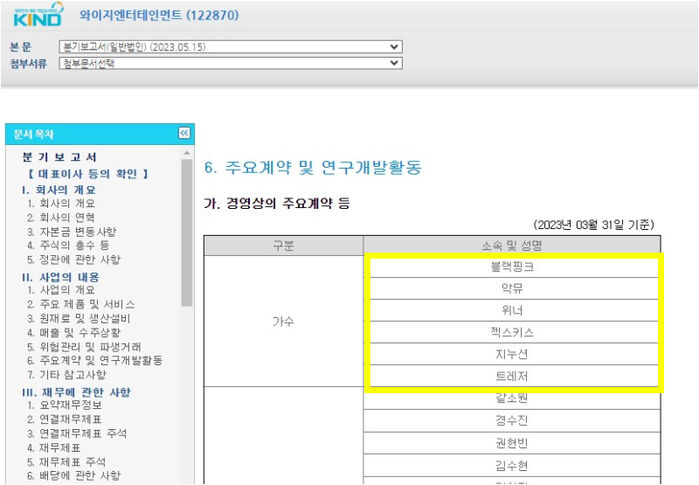Click the sidebar scrollbar thumb
The width and height of the screenshot is (699, 485).
187,233
